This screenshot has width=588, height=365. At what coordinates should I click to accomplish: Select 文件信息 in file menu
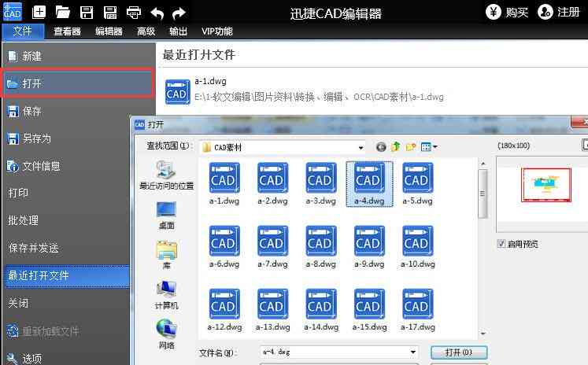tap(68, 166)
